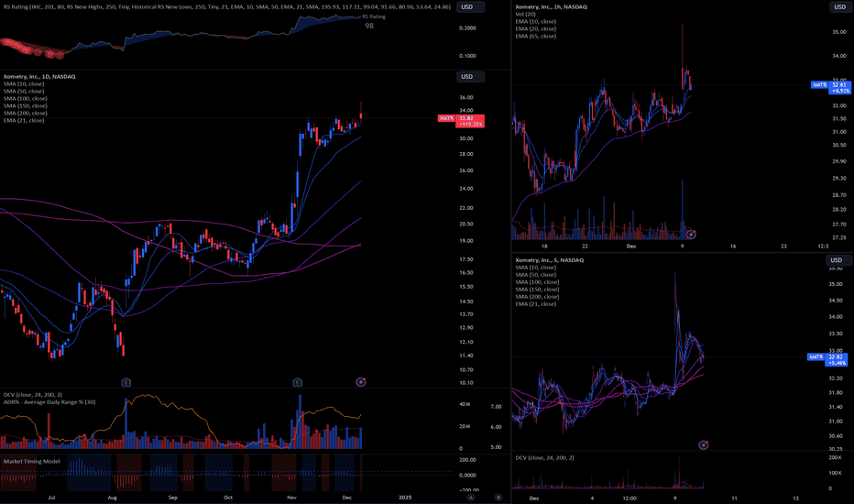Select Vol (20) legend on 1h chart
This screenshot has width=854, height=504.
click(x=526, y=14)
